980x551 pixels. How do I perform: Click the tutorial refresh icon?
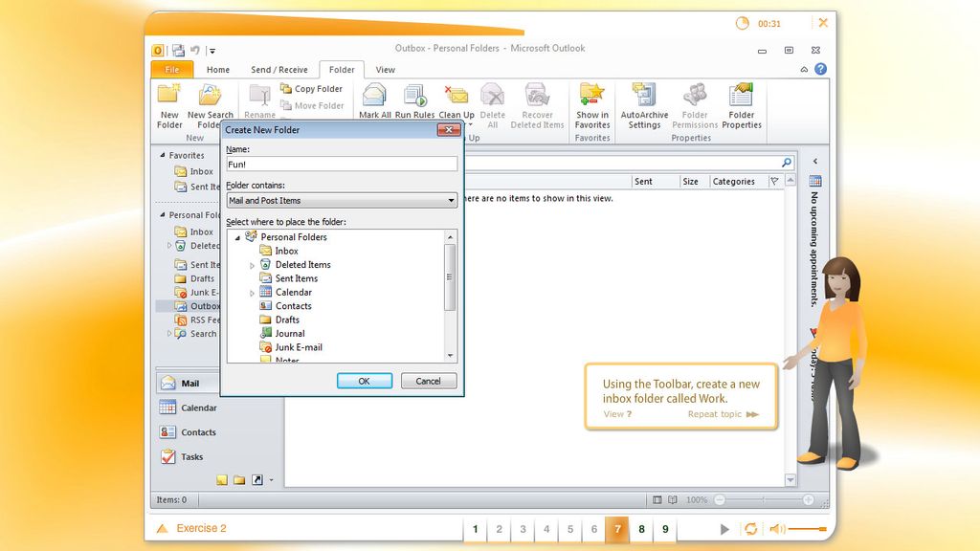coord(750,529)
